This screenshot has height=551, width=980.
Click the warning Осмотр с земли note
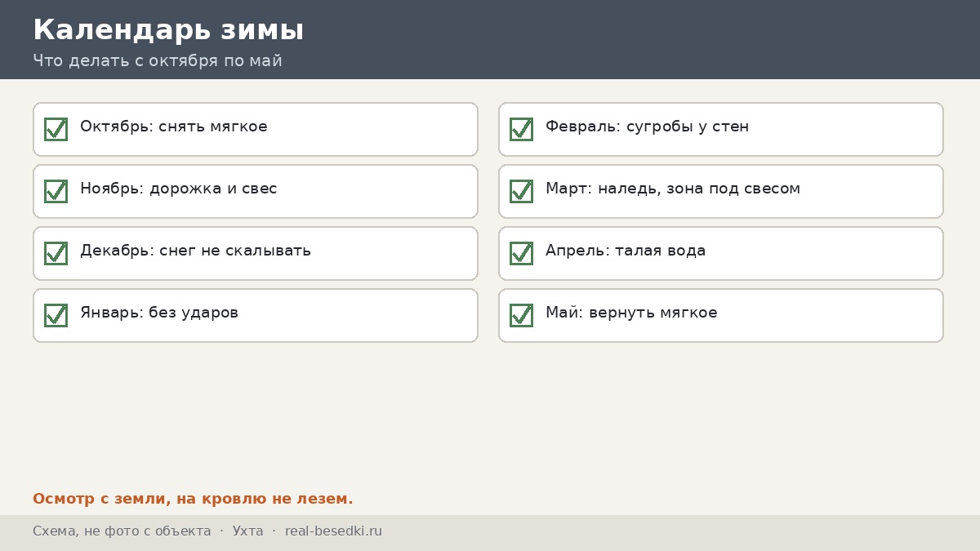[193, 499]
